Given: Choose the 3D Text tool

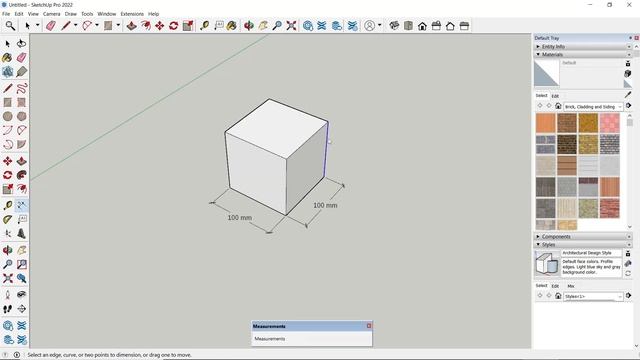Looking at the screenshot, I should [x=22, y=233].
